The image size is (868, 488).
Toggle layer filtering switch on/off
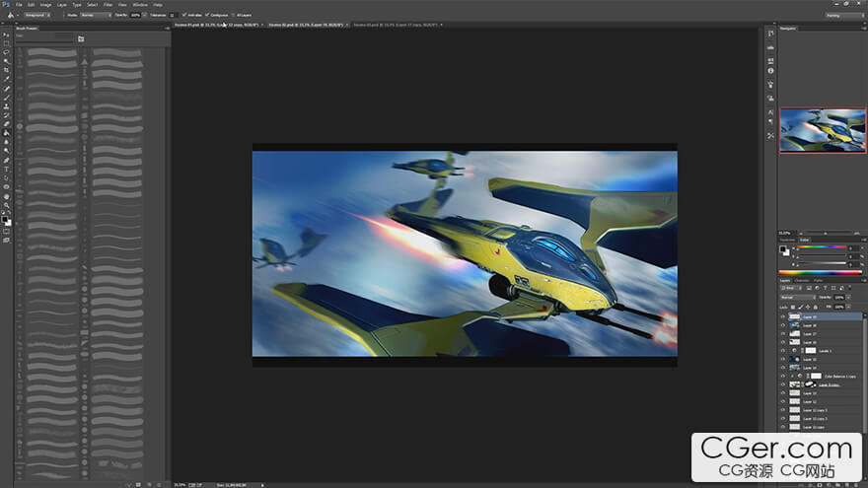(x=849, y=288)
